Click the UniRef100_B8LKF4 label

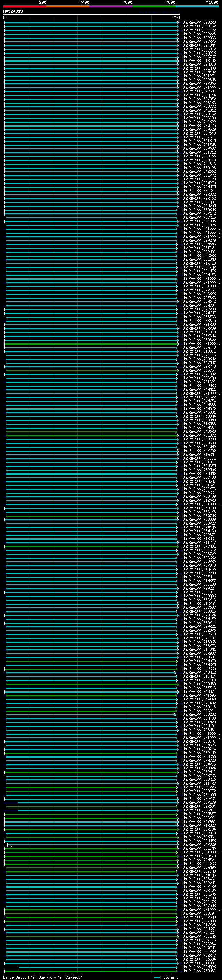tap(199, 191)
